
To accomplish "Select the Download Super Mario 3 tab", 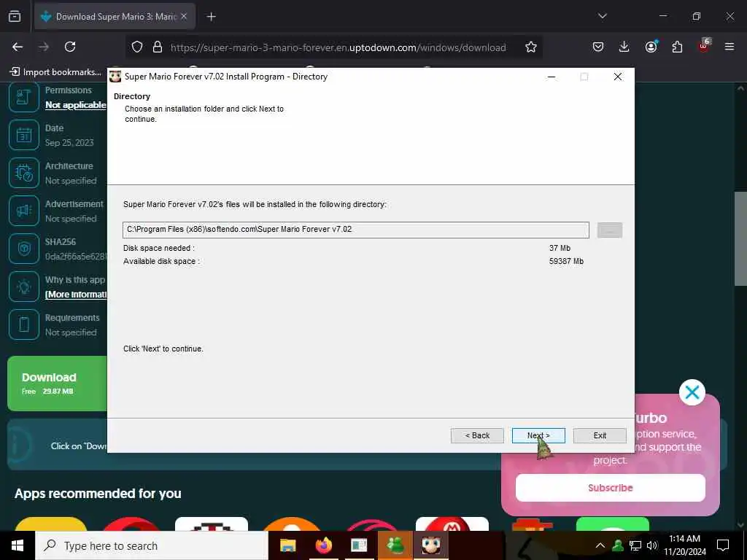I will point(115,17).
